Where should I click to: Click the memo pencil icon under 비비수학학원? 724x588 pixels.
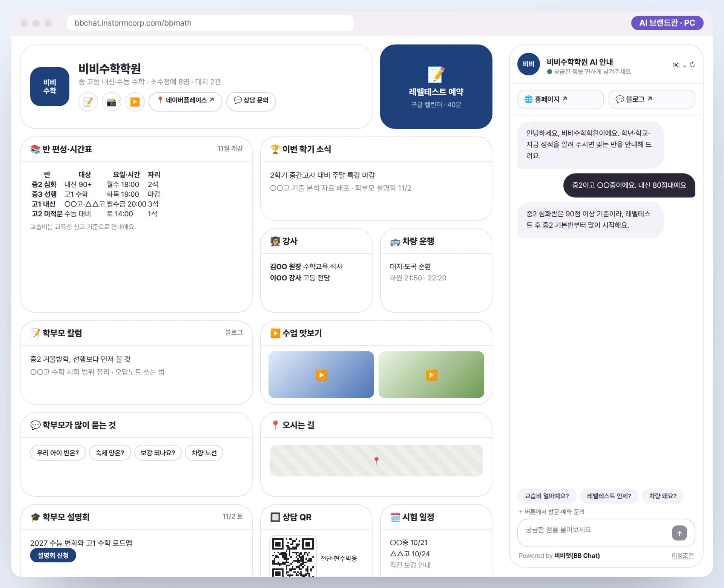(88, 102)
